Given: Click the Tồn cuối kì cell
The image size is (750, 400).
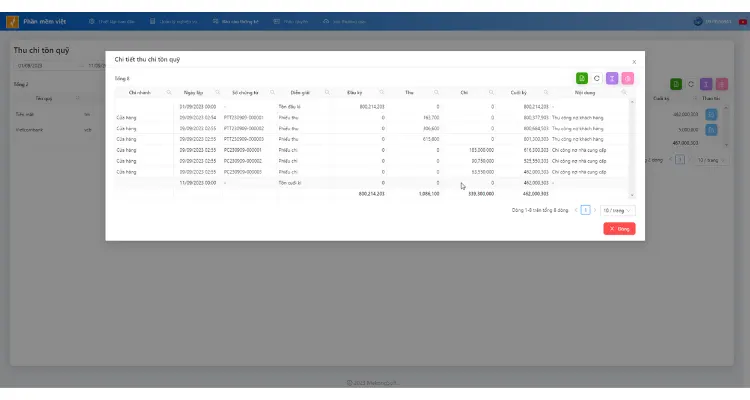Looking at the screenshot, I should (290, 183).
